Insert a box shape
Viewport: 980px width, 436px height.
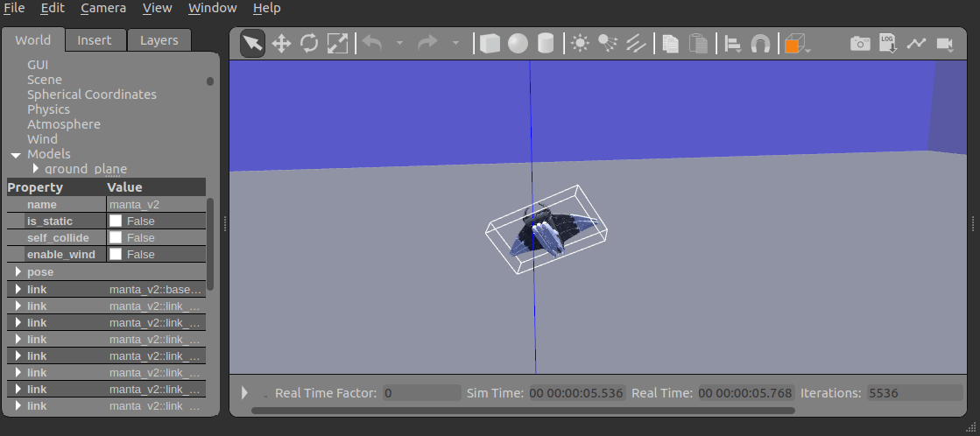(490, 44)
